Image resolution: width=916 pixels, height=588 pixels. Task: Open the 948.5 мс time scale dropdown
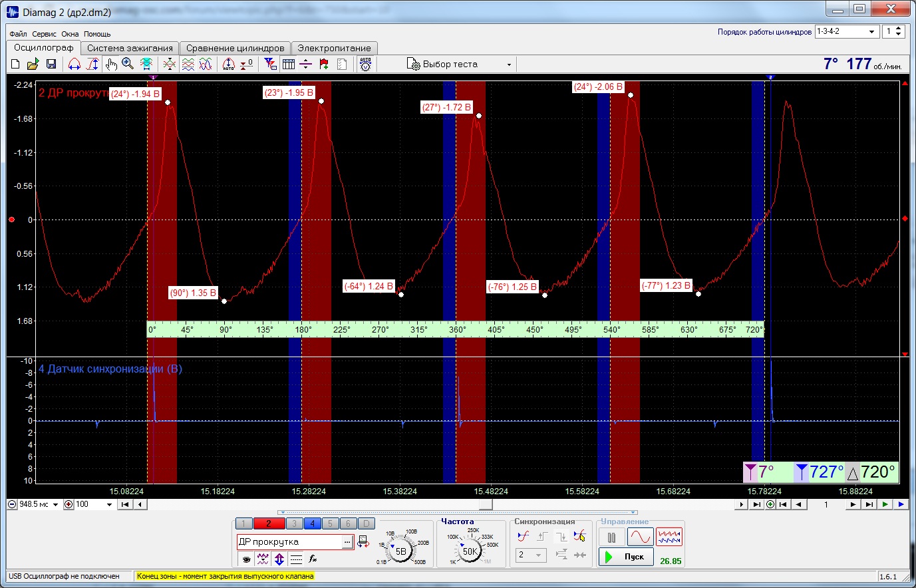pyautogui.click(x=55, y=505)
